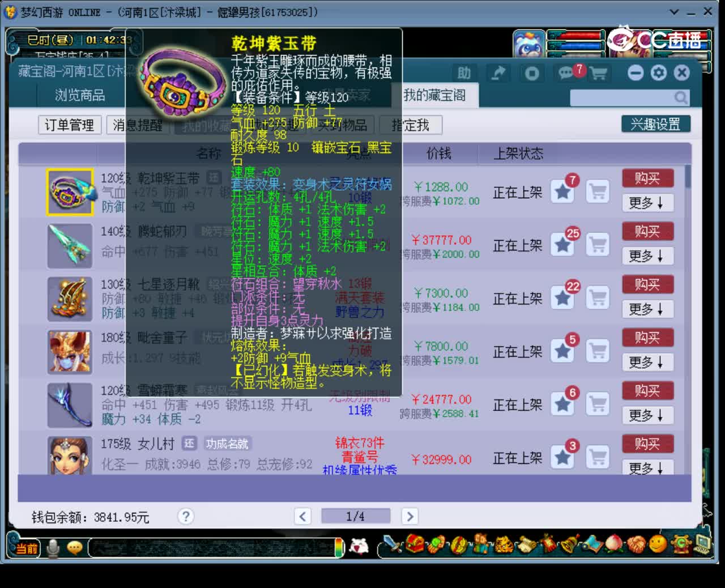Image resolution: width=725 pixels, height=588 pixels.
Task: Add 毗舍童子 to the cart
Action: pos(598,351)
